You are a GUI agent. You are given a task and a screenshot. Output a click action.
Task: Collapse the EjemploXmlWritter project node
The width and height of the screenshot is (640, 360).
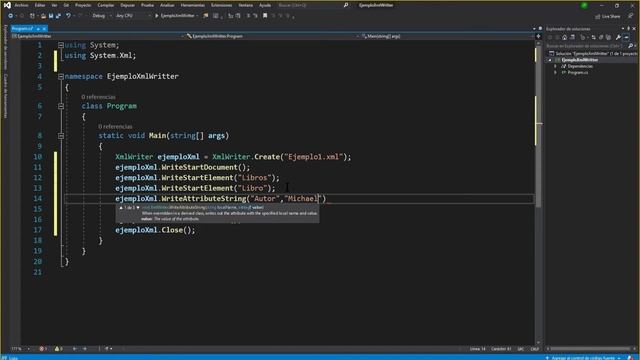point(550,60)
